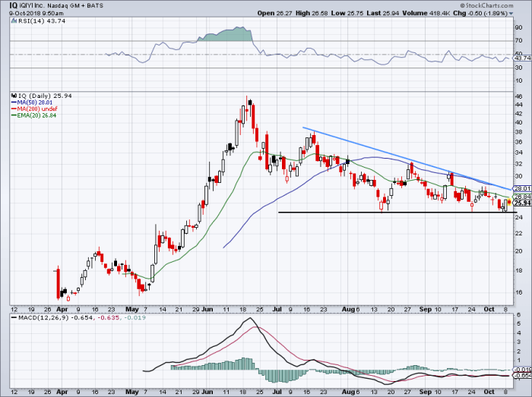Click the 28.01 moving average price tag
The image size is (532, 397).
tap(521, 188)
